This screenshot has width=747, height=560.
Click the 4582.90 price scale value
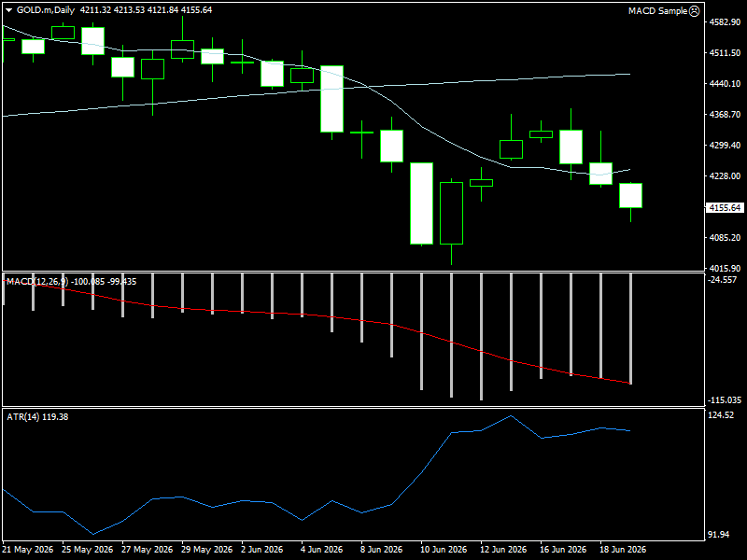(x=725, y=21)
